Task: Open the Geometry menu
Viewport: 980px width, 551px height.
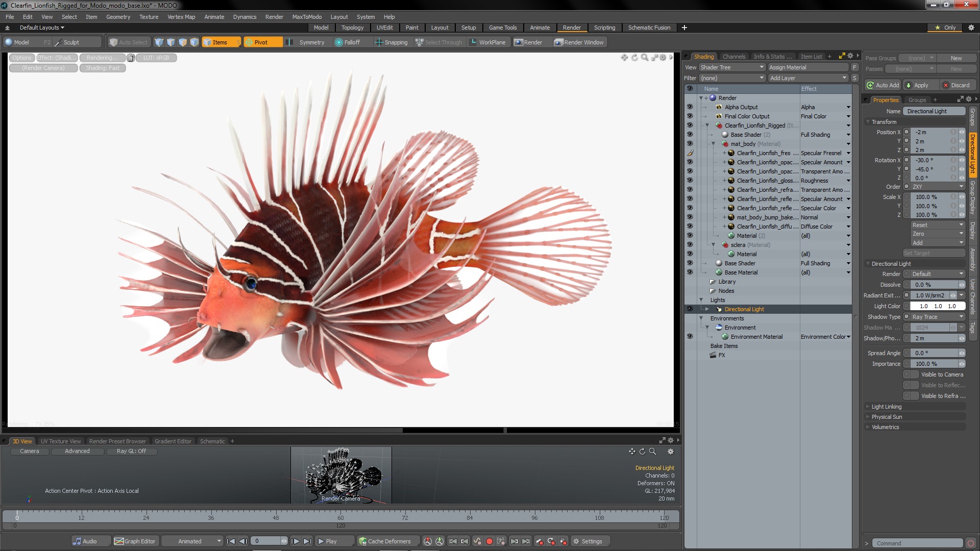Action: (x=118, y=17)
